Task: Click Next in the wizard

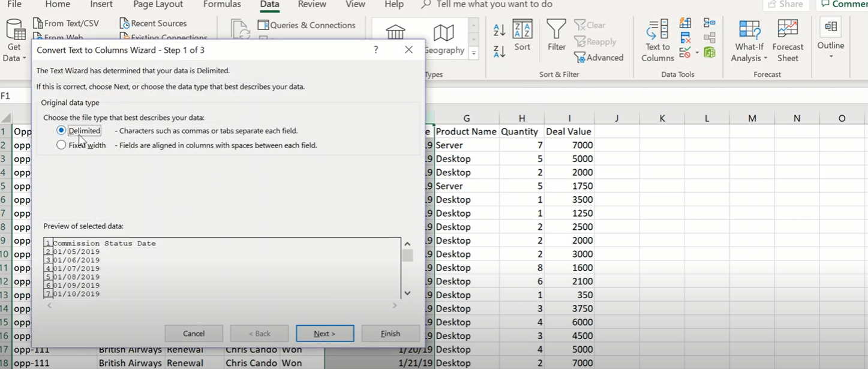Action: pyautogui.click(x=325, y=334)
